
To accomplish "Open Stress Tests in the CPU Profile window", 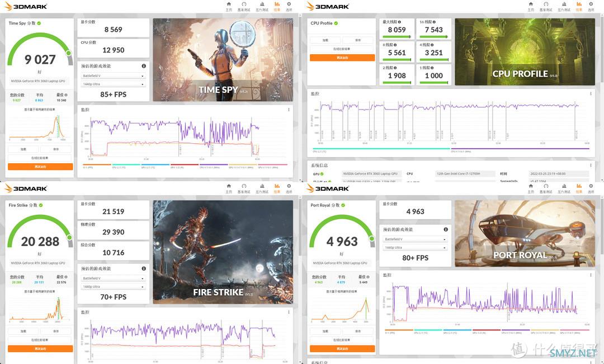I will pyautogui.click(x=564, y=6).
